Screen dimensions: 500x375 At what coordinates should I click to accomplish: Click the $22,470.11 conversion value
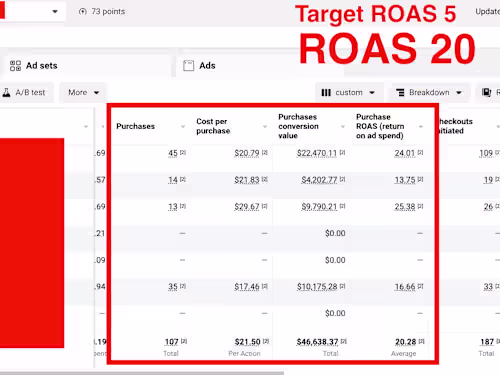317,153
